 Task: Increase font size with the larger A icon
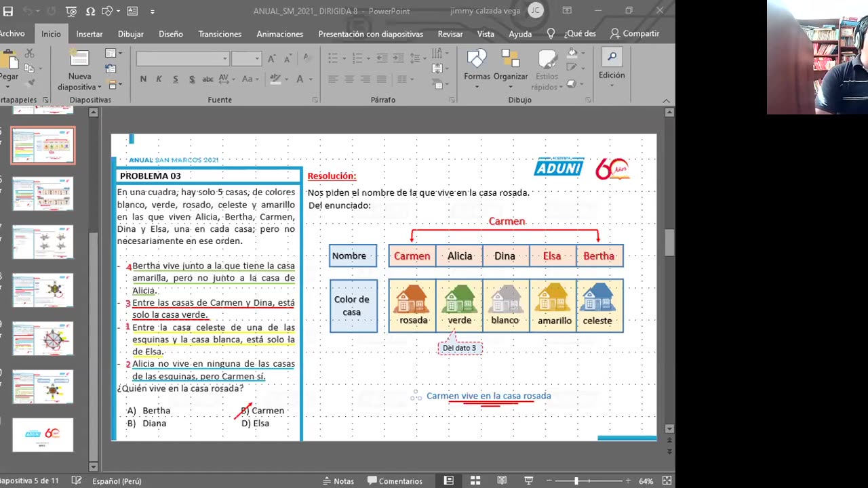[271, 59]
